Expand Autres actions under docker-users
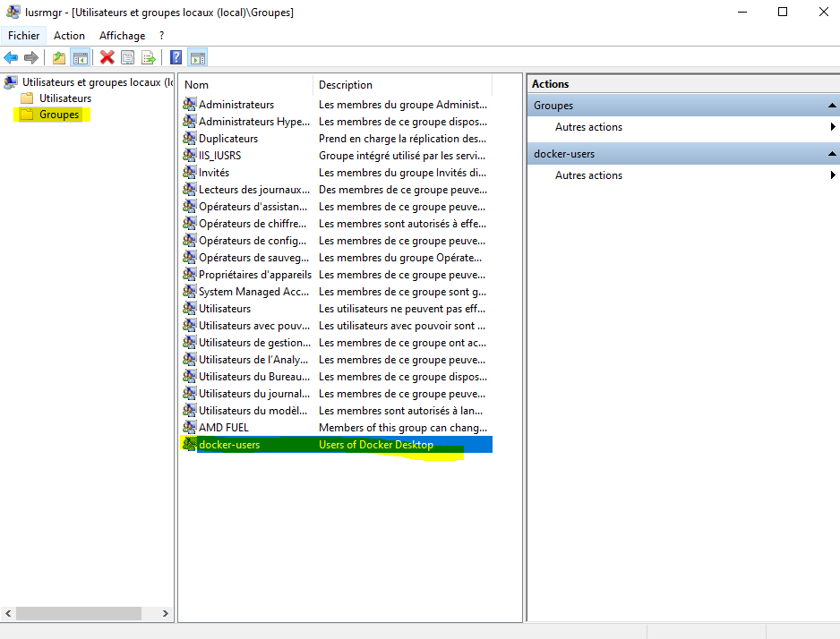 tap(588, 175)
